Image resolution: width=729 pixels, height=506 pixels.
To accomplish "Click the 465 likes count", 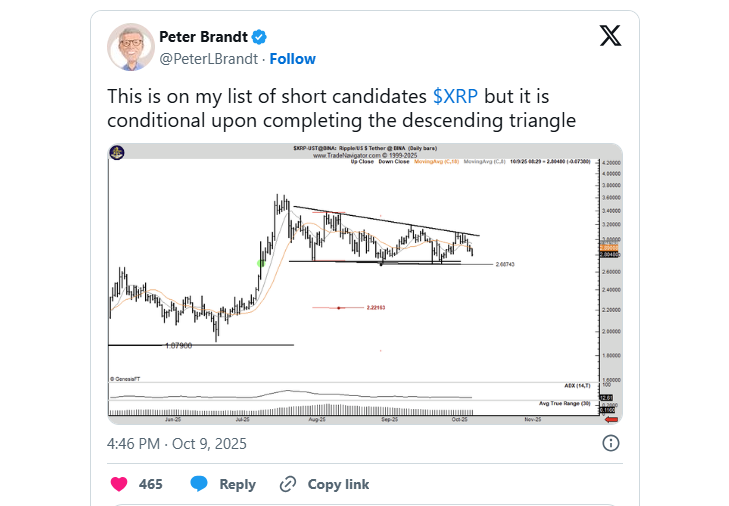I will (151, 484).
